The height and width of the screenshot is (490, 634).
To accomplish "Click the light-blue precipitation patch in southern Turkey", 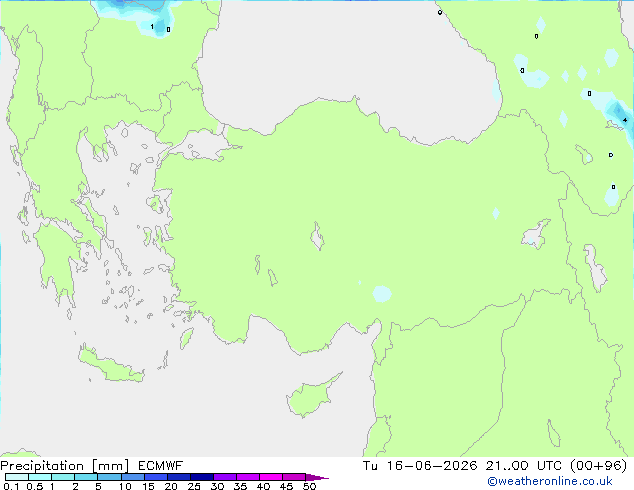I will [382, 294].
